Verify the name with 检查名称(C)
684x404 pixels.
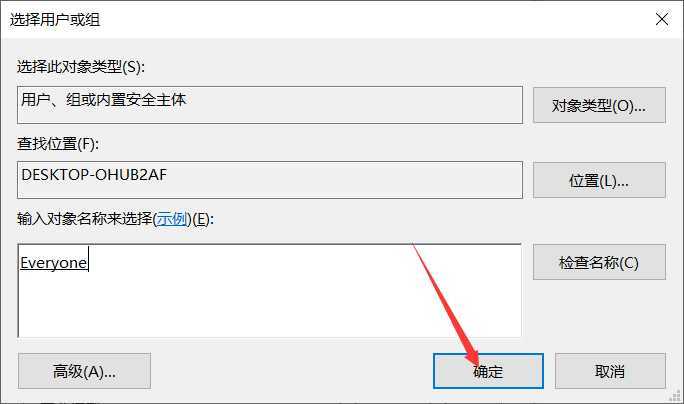pos(599,262)
